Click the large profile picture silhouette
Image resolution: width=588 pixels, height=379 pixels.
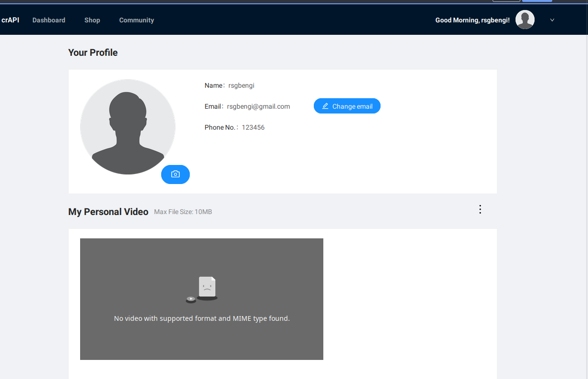(127, 127)
